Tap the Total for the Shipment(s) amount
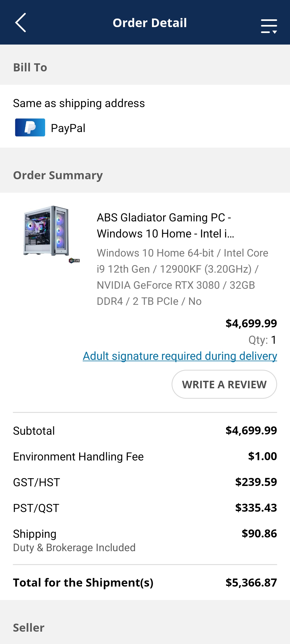 click(x=251, y=583)
